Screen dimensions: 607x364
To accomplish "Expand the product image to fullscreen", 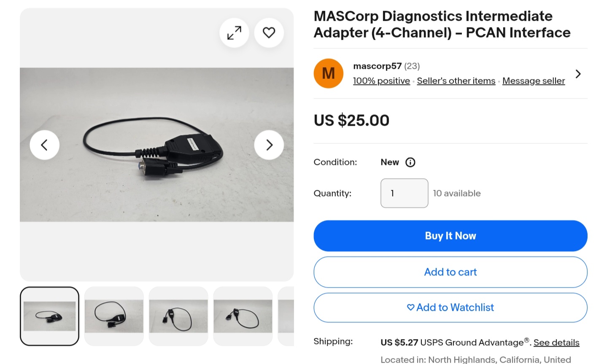I will click(x=234, y=32).
